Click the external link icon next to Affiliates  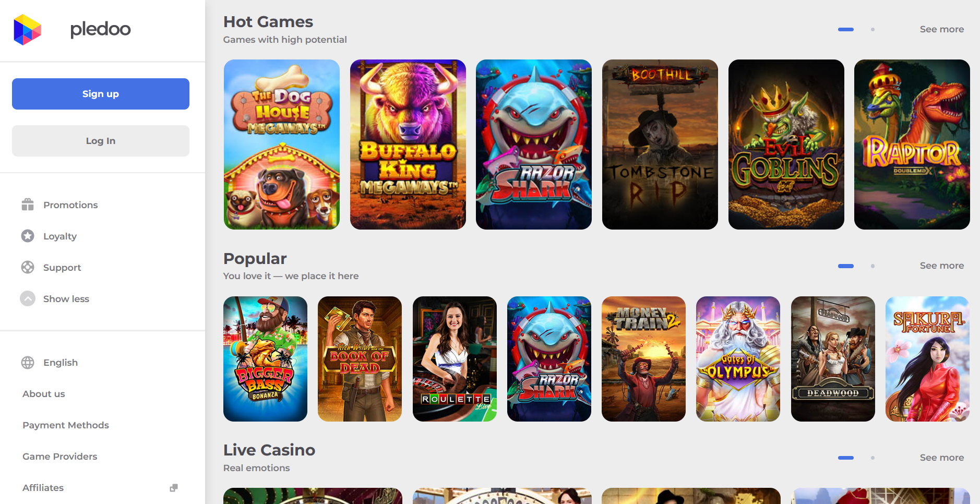(174, 488)
